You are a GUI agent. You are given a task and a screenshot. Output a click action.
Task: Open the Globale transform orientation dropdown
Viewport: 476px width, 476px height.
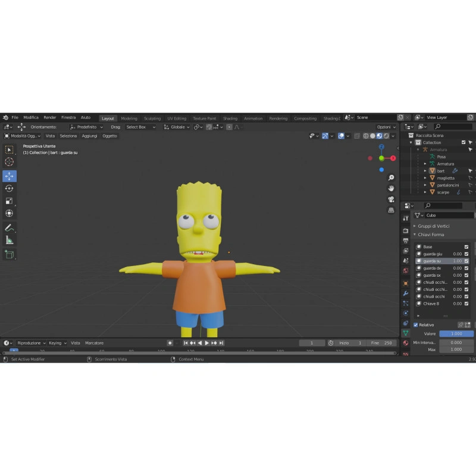177,127
